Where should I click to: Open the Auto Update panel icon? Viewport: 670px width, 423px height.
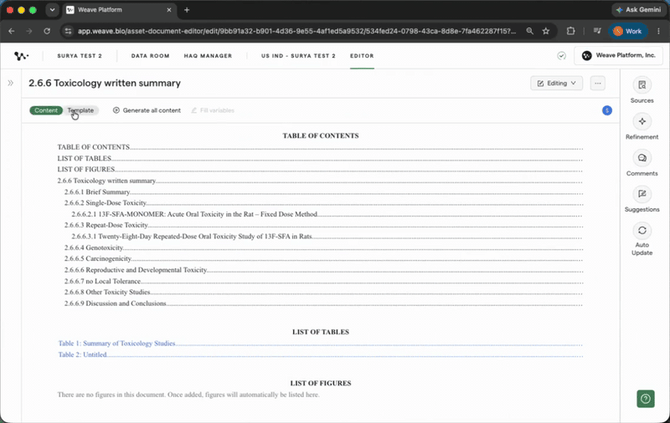pos(642,231)
